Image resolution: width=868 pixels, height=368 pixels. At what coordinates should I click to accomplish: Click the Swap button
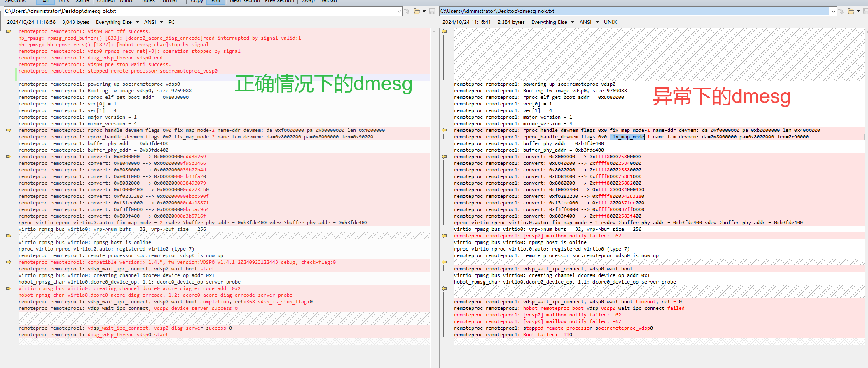pos(308,2)
